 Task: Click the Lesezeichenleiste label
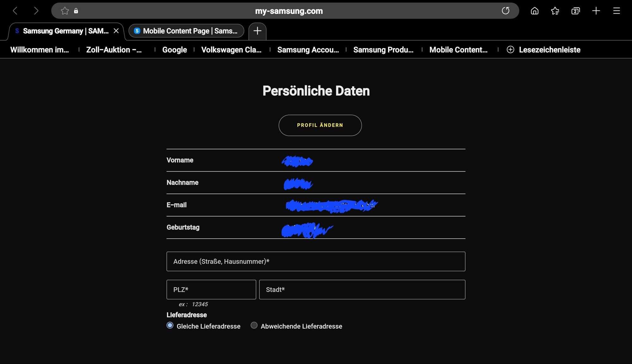(x=550, y=50)
